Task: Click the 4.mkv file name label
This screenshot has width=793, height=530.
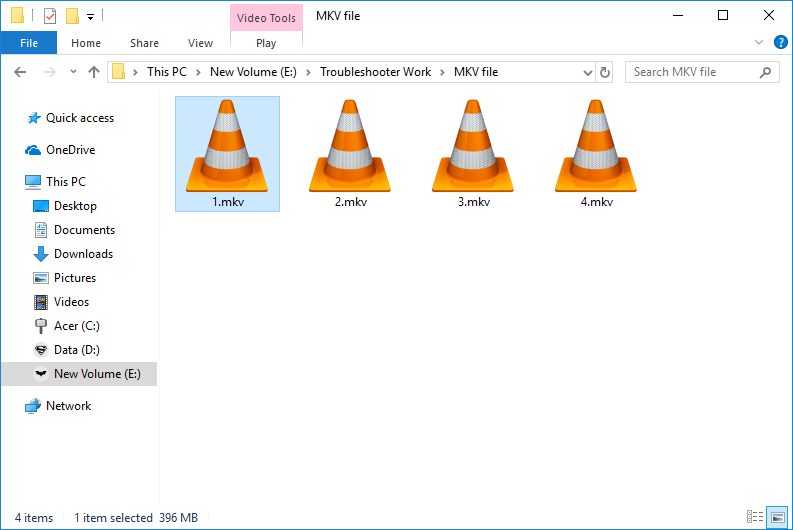Action: tap(596, 202)
